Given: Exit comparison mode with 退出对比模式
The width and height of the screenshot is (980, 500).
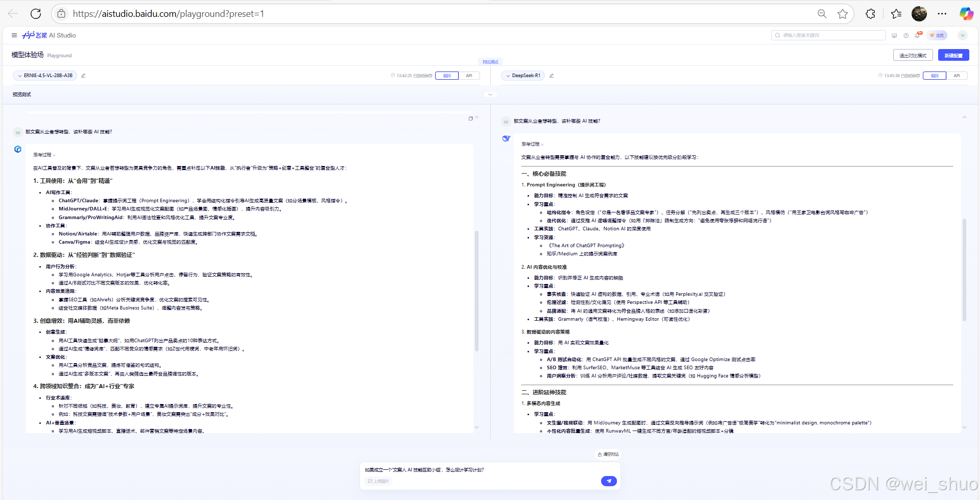Looking at the screenshot, I should pos(913,55).
